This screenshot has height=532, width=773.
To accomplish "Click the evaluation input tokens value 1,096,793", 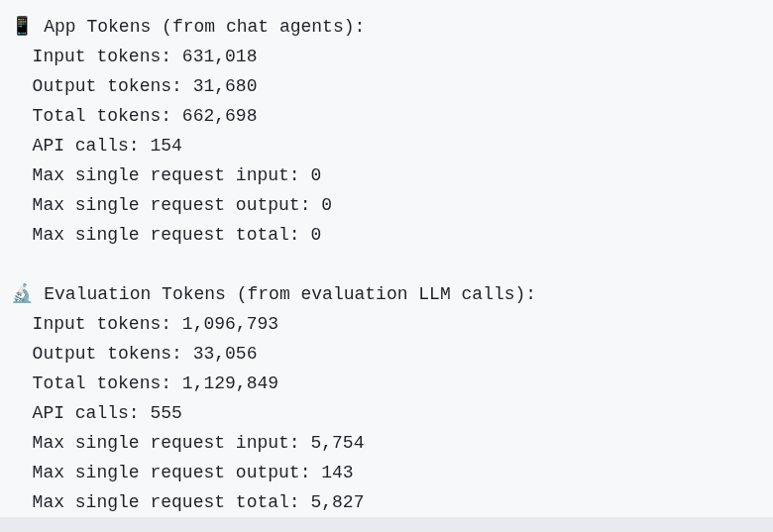I will (230, 324).
